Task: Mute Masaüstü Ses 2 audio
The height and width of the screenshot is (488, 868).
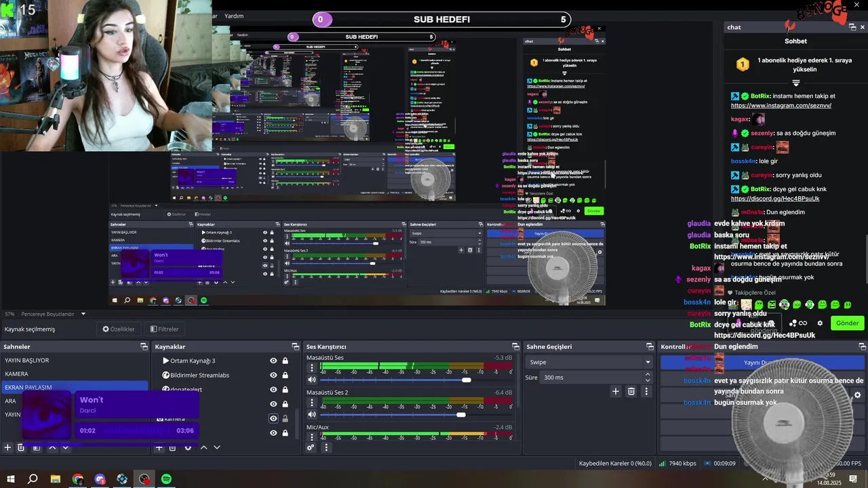Action: point(312,414)
